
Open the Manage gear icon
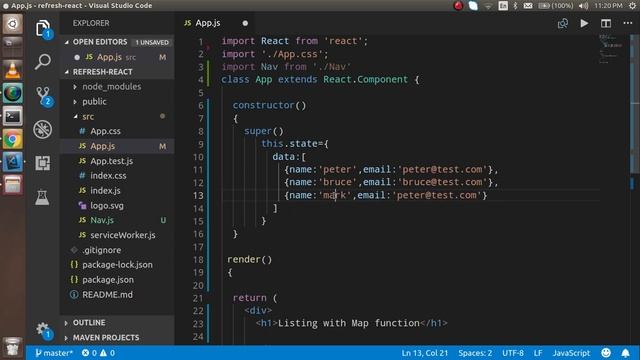(x=43, y=330)
